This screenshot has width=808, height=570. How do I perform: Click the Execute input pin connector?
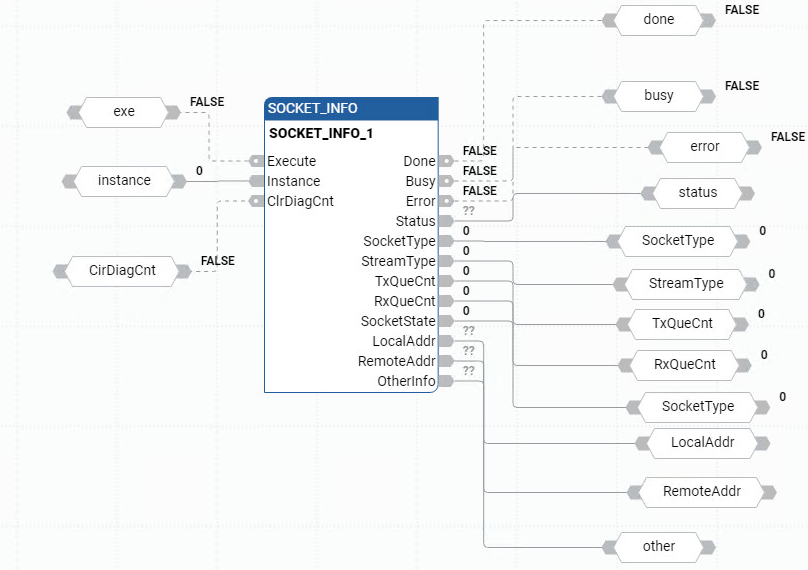(256, 161)
